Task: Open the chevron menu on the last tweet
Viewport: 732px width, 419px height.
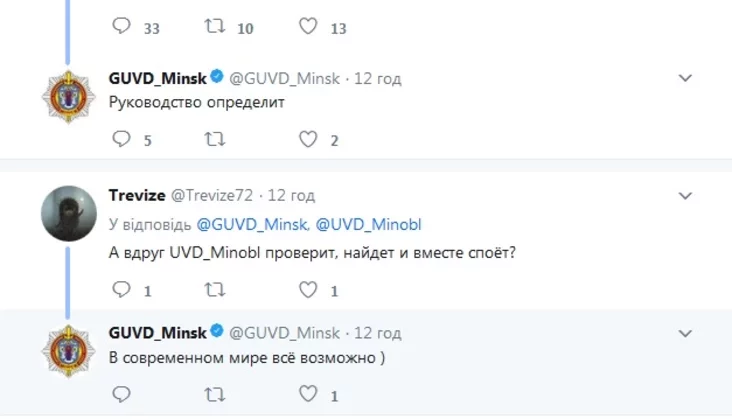Action: pos(685,332)
